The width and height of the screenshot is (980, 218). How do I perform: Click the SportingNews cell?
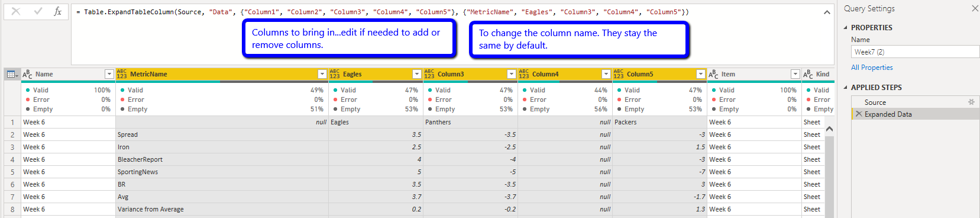coord(222,172)
